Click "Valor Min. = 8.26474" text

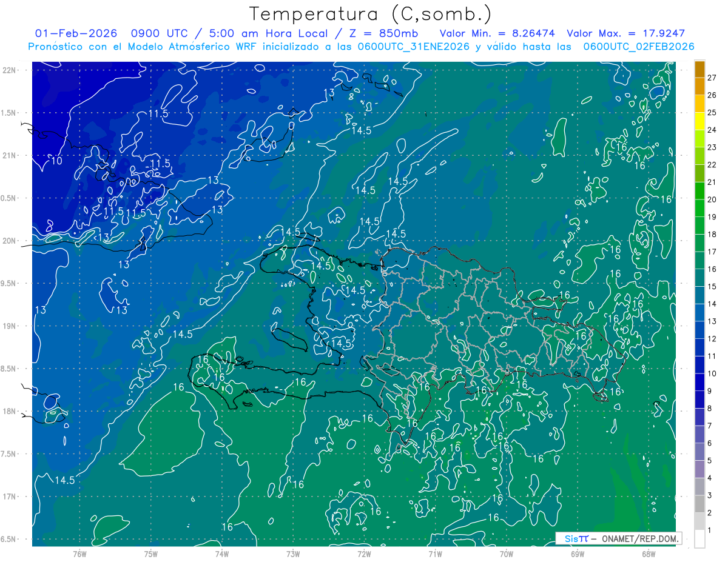tap(497, 33)
